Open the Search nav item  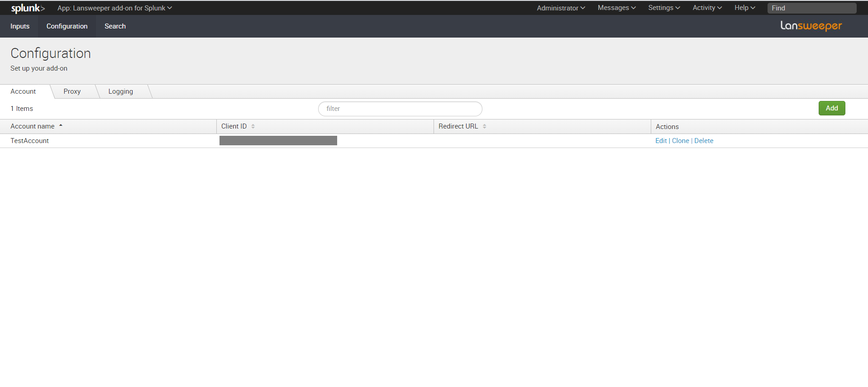click(115, 26)
